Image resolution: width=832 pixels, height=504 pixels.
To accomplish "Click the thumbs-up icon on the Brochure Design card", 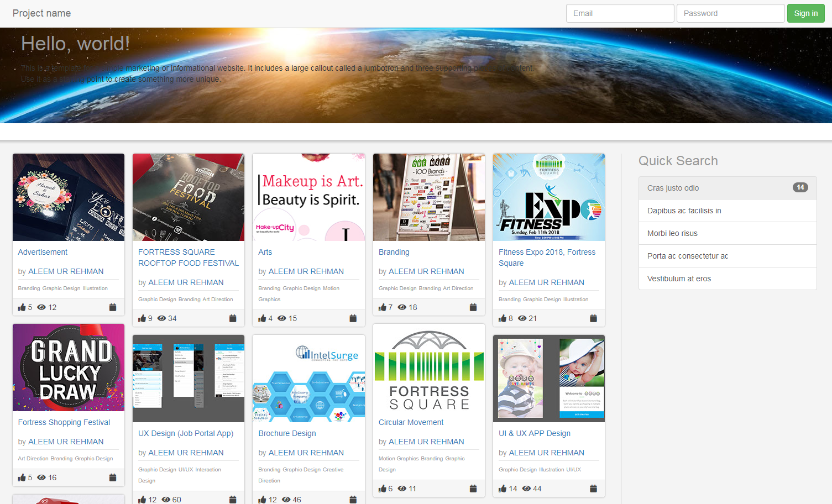I will point(263,500).
